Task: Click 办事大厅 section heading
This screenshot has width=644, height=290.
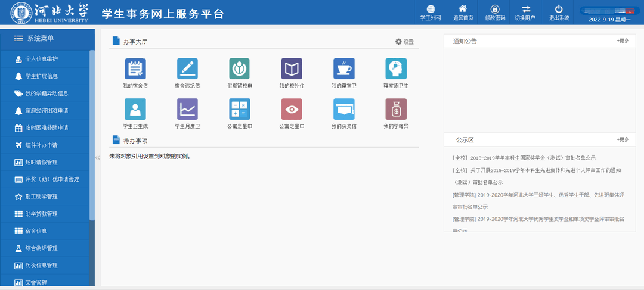Action: pyautogui.click(x=135, y=41)
